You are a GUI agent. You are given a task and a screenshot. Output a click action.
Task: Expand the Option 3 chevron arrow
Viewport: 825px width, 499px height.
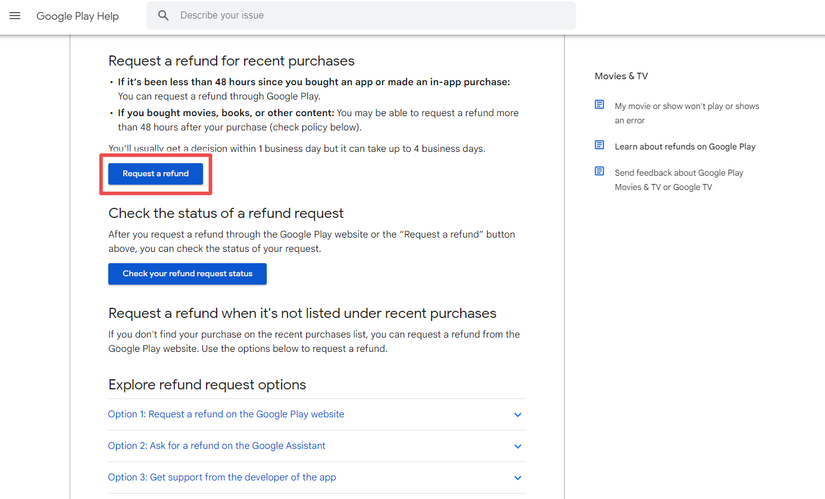click(517, 478)
